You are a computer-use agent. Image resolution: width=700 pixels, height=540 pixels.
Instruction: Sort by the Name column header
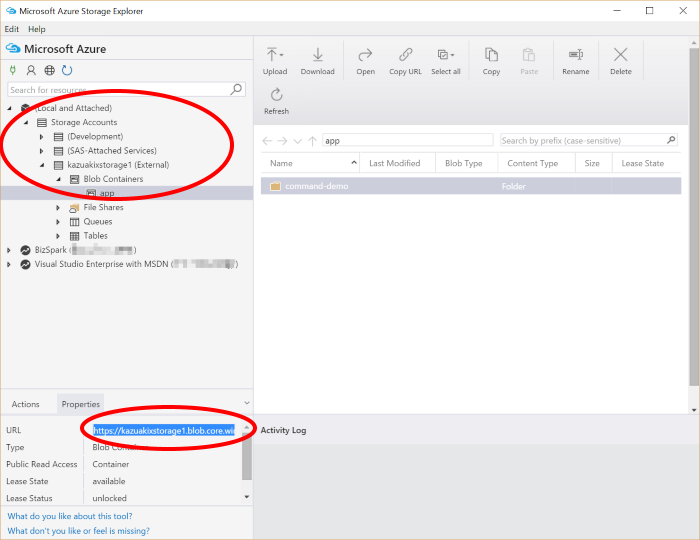(310, 163)
